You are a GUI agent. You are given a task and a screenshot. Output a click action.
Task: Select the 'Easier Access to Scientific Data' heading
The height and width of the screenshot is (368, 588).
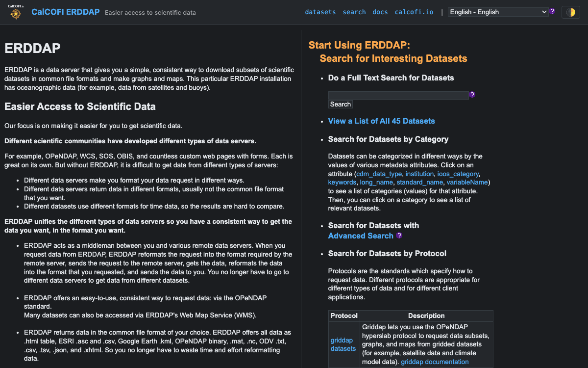click(x=80, y=106)
